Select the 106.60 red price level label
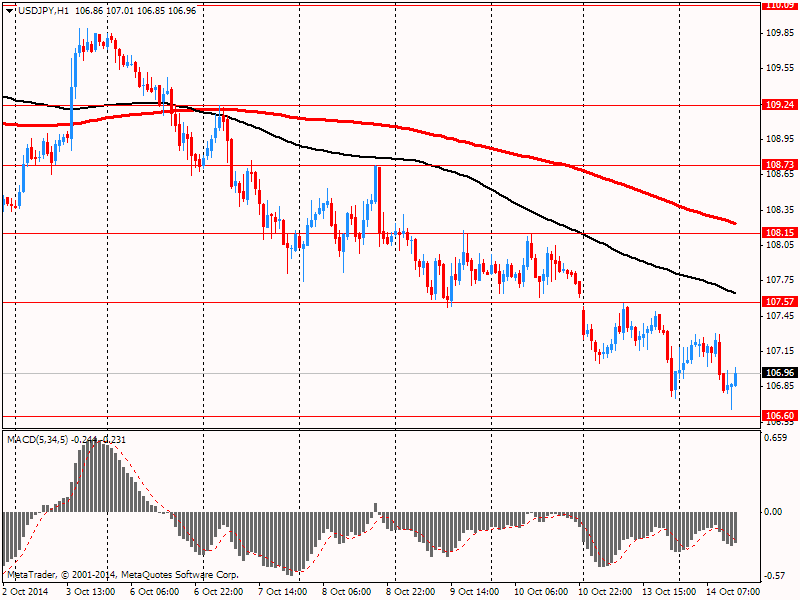The image size is (800, 600). pos(780,416)
